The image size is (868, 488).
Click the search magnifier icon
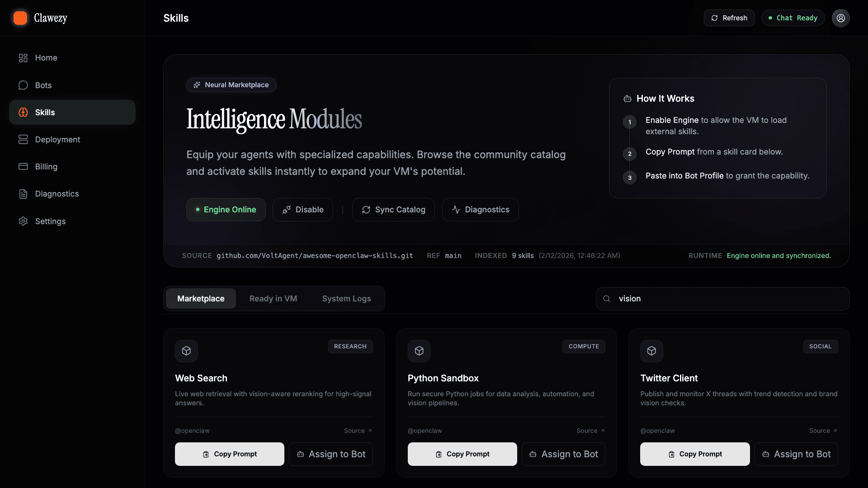(x=607, y=299)
